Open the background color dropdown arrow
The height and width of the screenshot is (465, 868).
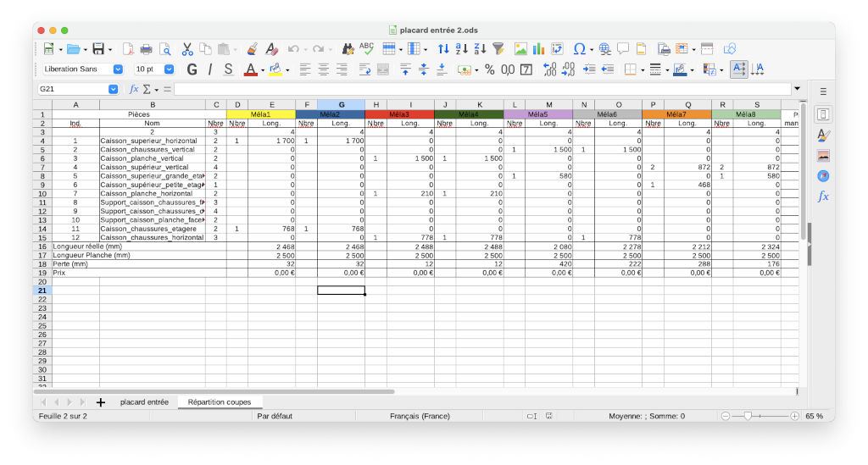[x=287, y=70]
